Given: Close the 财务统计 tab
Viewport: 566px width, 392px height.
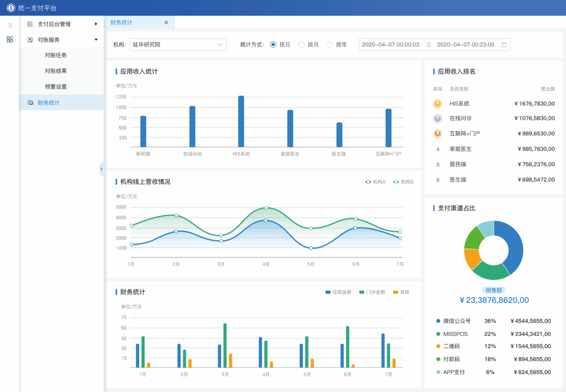Looking at the screenshot, I should tap(166, 22).
